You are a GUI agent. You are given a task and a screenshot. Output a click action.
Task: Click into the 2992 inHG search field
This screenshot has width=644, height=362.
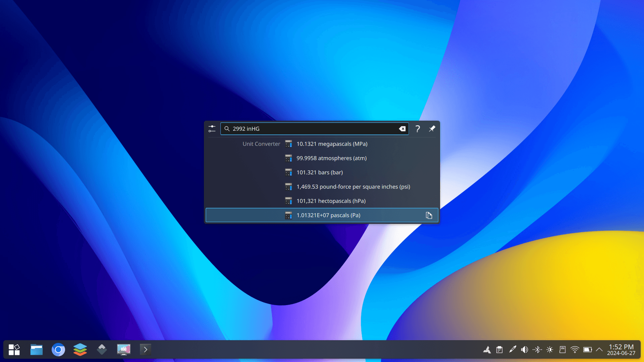(x=314, y=129)
